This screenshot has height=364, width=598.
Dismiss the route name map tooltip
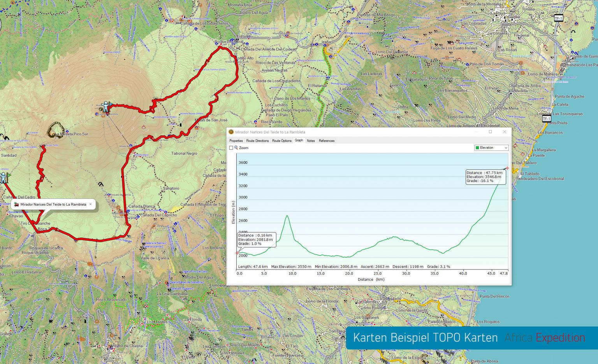[91, 204]
